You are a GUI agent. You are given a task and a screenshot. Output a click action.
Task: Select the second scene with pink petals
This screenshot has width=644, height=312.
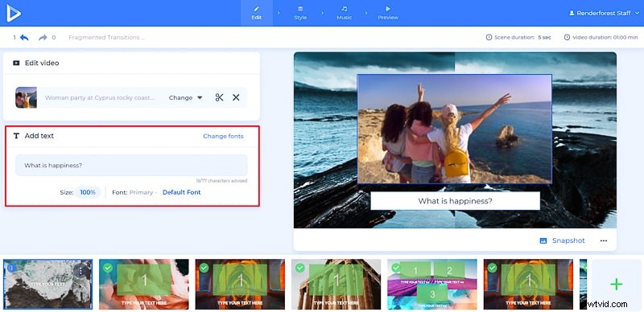(x=144, y=284)
